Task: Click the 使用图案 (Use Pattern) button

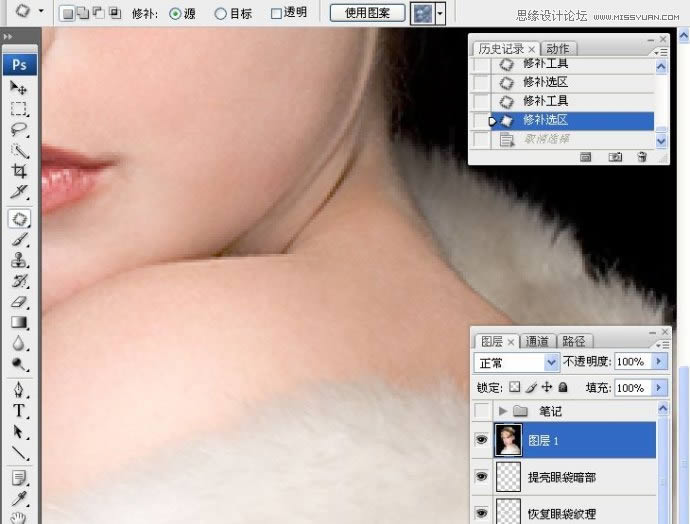Action: 368,13
